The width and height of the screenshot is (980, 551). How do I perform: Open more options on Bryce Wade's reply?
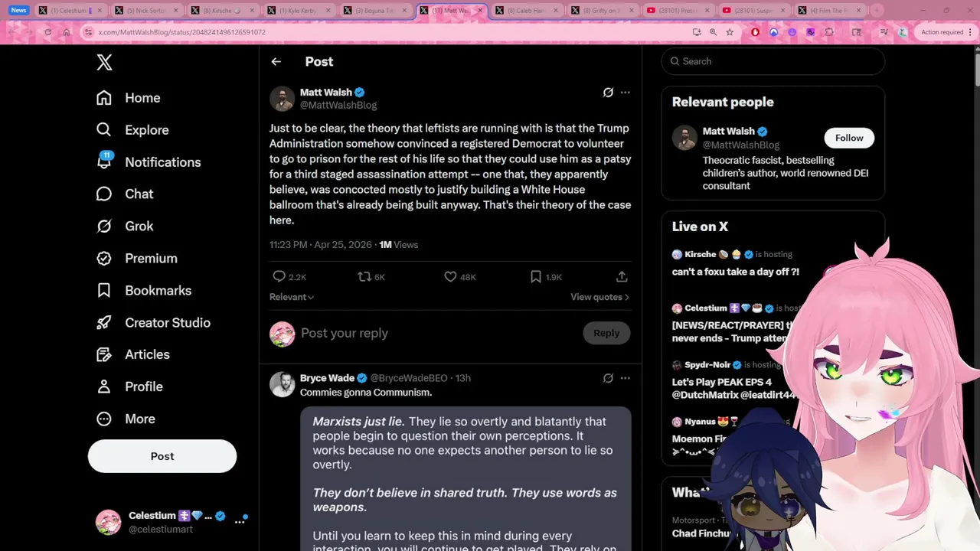tap(626, 378)
